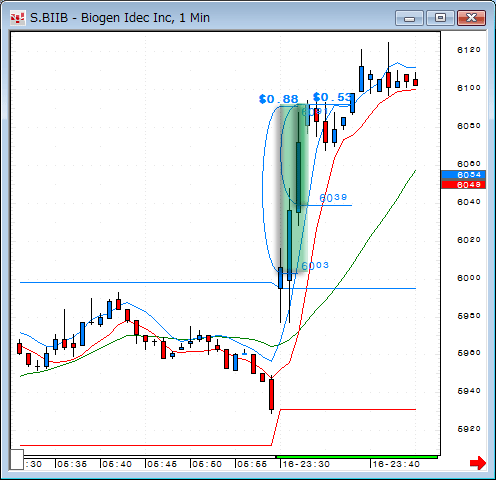Click the 6000 price axis label
Screen dimensions: 496x480
(x=469, y=278)
